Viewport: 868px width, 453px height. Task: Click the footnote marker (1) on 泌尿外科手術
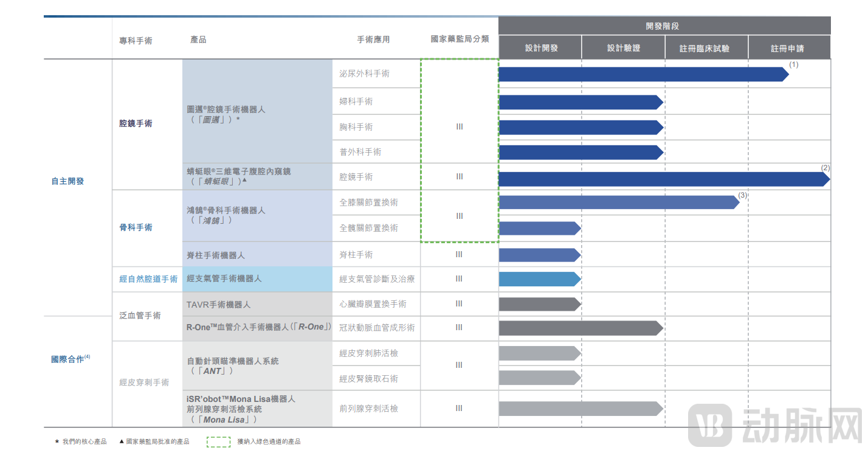tap(794, 65)
